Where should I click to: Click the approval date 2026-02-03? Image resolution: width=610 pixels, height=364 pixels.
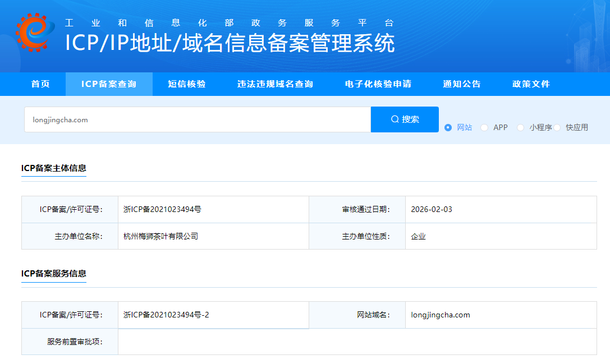coord(431,209)
